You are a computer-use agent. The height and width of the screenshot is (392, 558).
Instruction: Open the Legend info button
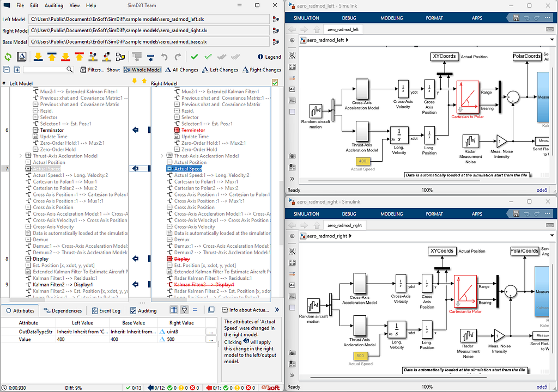pos(269,57)
